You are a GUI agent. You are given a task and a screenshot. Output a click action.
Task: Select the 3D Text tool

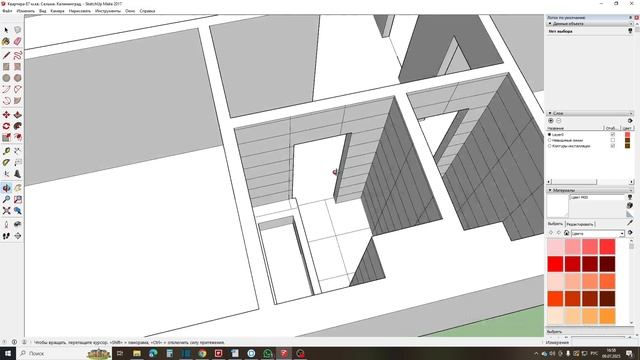[x=18, y=174]
